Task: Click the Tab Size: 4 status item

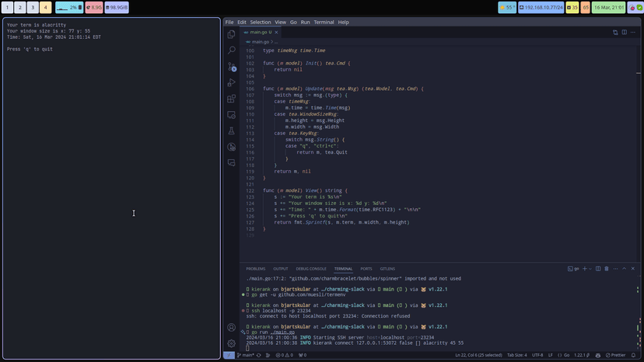Action: pos(516,355)
